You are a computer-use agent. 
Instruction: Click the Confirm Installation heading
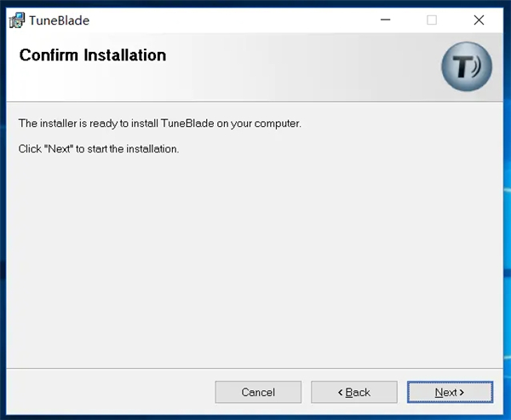pos(92,55)
